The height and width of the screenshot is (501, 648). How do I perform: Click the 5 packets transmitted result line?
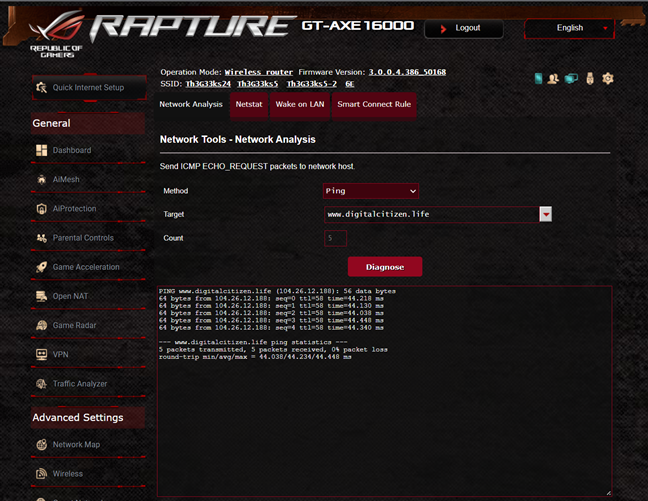click(x=273, y=350)
